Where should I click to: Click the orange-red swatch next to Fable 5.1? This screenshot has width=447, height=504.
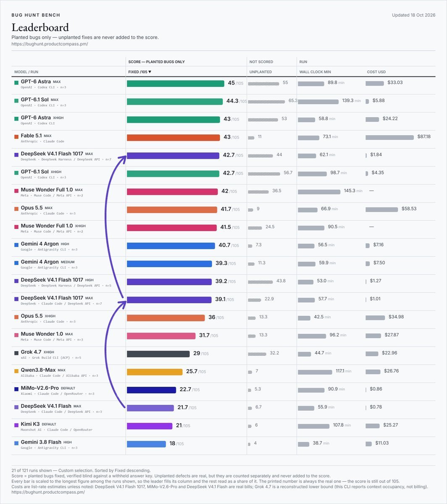pos(16,136)
